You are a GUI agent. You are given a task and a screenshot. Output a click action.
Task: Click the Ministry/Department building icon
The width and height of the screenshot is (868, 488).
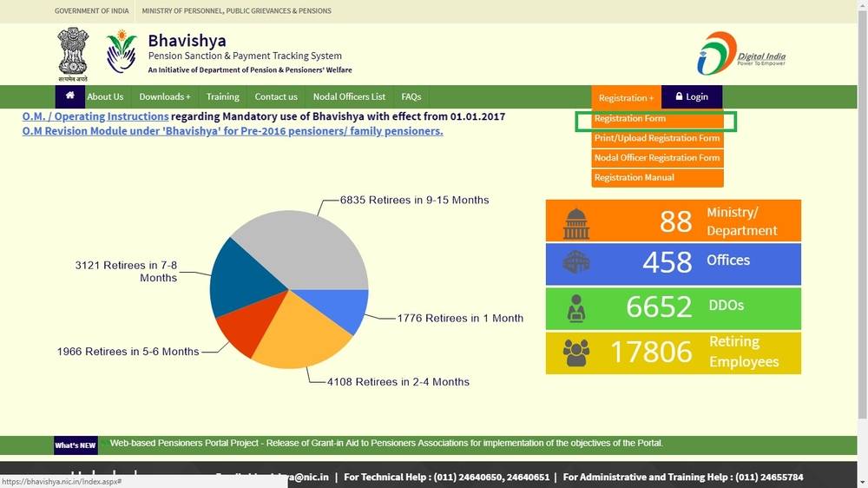pos(575,222)
